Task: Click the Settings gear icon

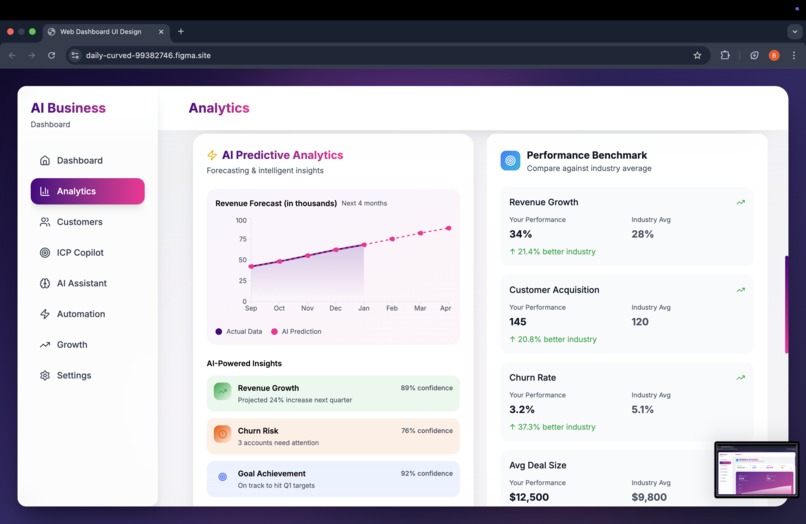Action: tap(45, 375)
